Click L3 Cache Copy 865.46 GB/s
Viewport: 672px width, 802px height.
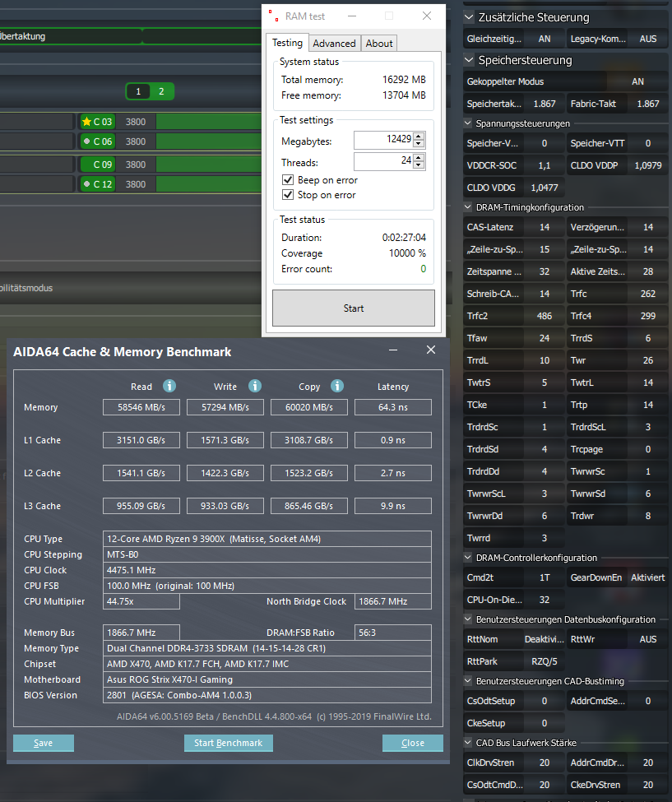click(x=309, y=506)
